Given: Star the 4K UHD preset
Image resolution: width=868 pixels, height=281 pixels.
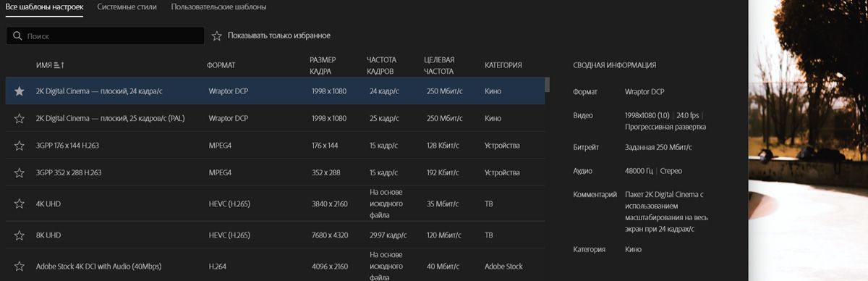Looking at the screenshot, I should point(20,204).
